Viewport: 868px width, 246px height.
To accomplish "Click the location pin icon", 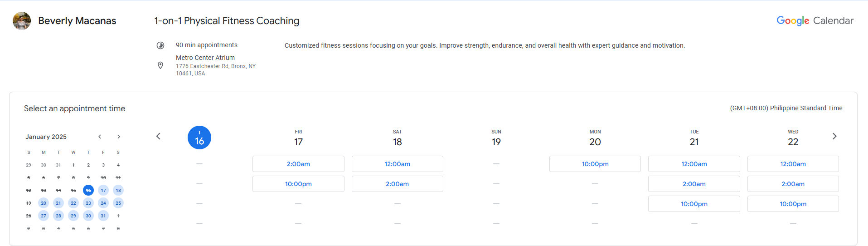I will tap(160, 65).
